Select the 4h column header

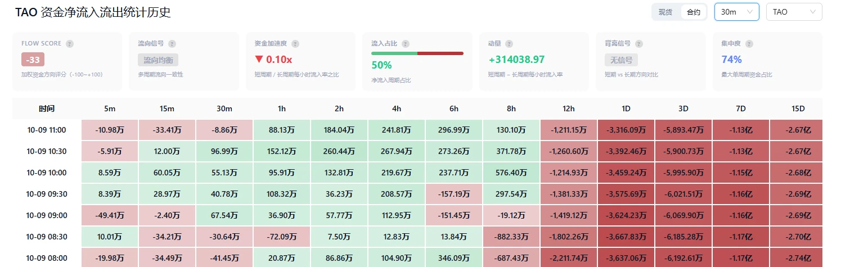[397, 108]
